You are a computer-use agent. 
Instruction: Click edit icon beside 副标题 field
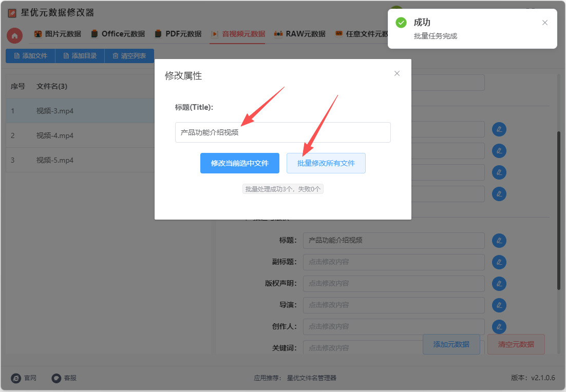(x=499, y=262)
